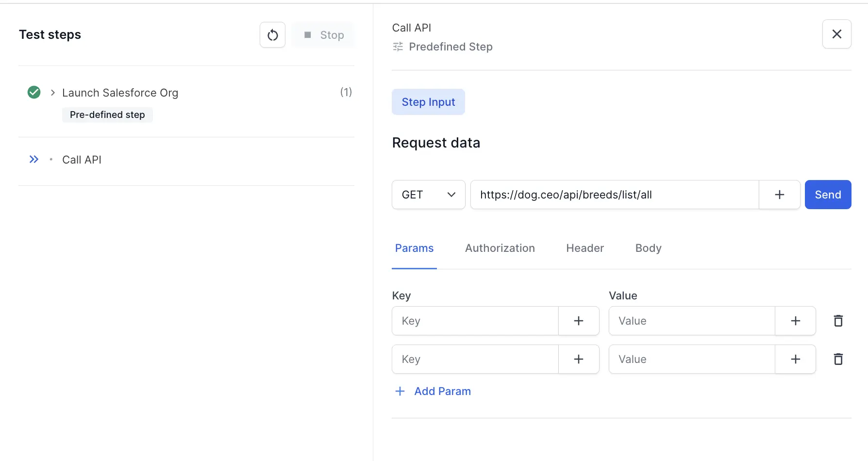Image resolution: width=868 pixels, height=461 pixels.
Task: Switch to the Header tab
Action: (584, 248)
